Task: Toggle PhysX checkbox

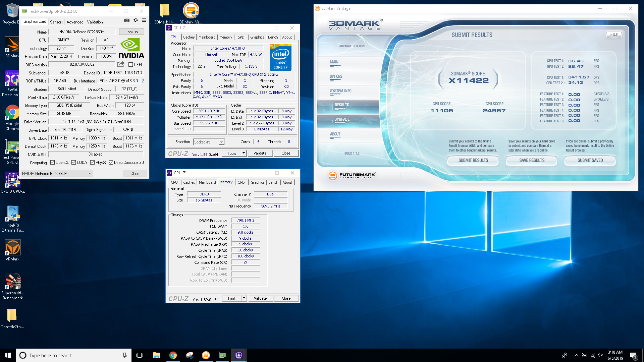Action: point(92,163)
